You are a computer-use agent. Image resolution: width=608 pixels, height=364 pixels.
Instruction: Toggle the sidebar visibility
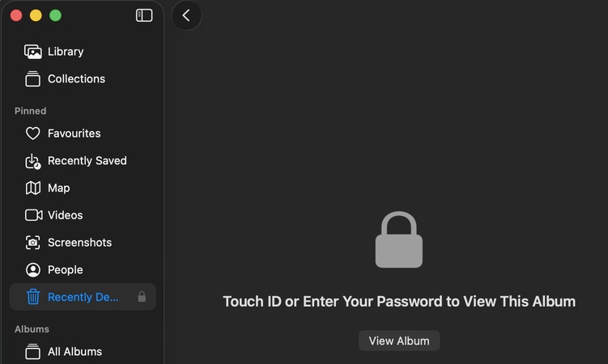[144, 15]
